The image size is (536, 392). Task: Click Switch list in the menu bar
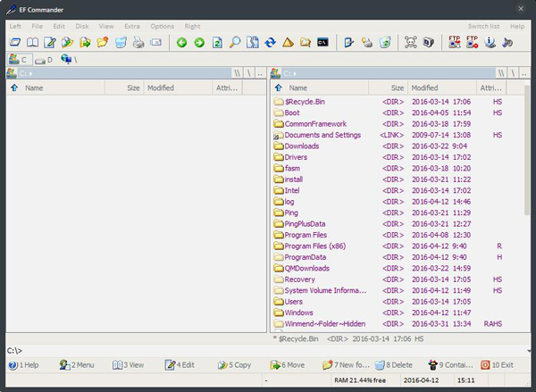point(483,26)
